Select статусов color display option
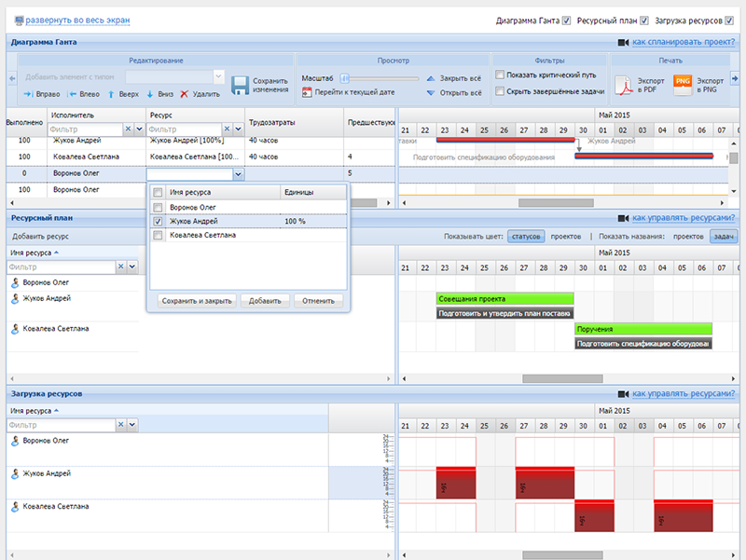 [x=526, y=237]
